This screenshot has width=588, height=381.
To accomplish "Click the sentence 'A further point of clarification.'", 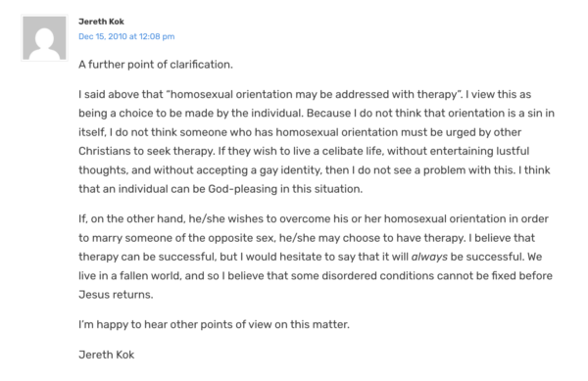I will point(156,65).
